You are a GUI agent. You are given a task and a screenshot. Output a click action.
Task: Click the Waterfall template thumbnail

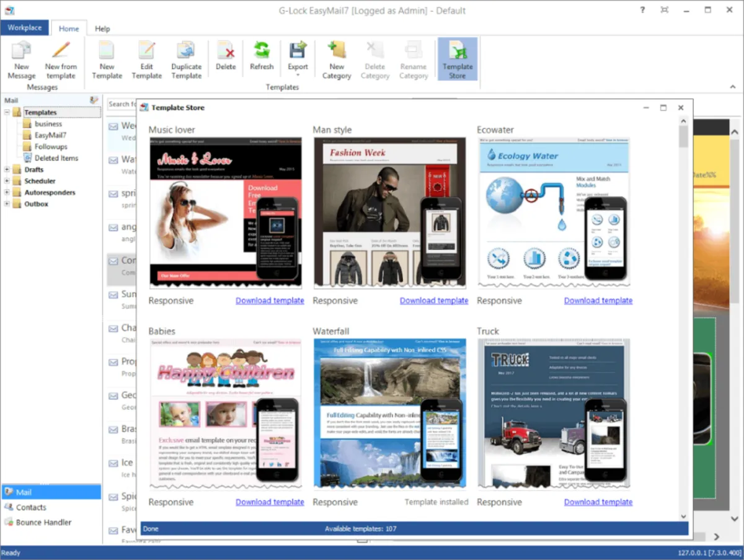coord(389,414)
